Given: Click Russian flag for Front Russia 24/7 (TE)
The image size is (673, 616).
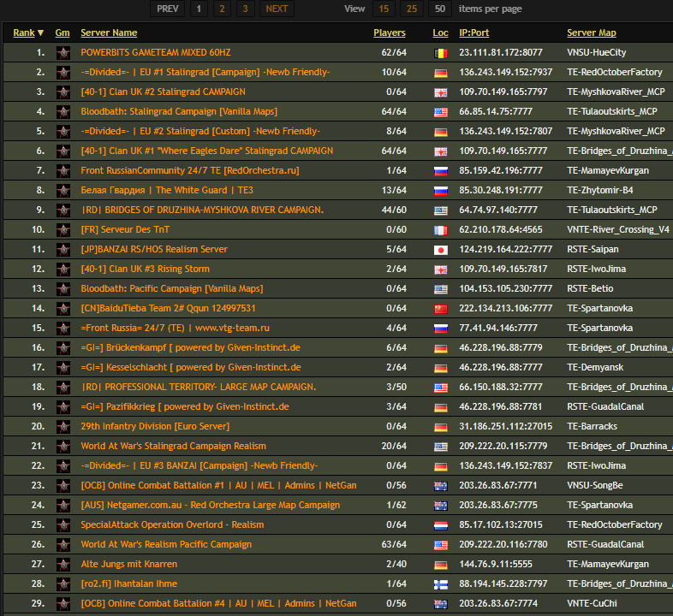Looking at the screenshot, I should coord(440,329).
